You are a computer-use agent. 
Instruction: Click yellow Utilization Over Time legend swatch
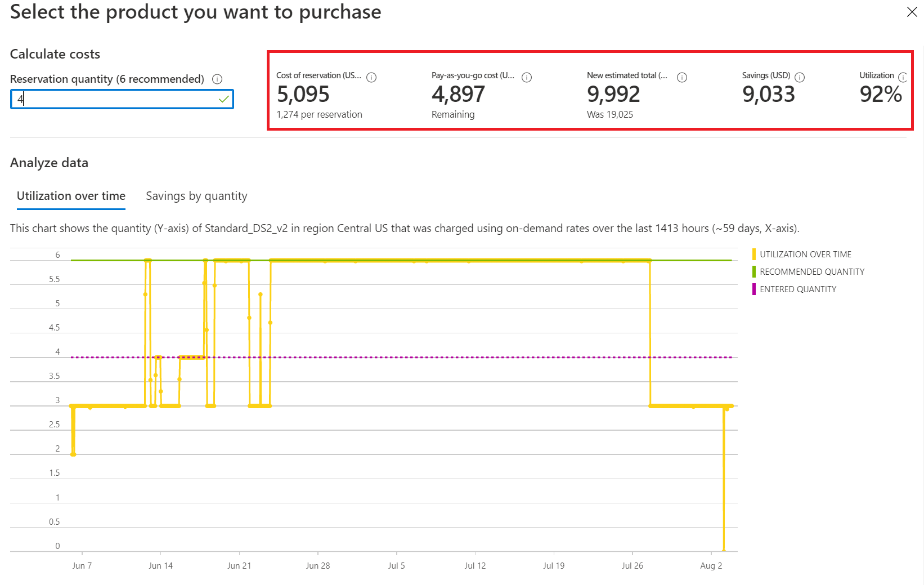tap(754, 254)
